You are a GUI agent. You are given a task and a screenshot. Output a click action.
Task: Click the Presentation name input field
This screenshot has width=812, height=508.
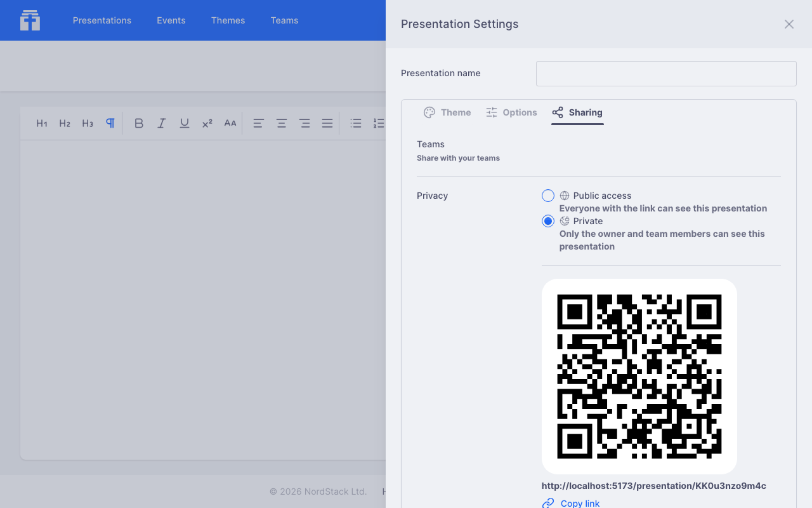[x=666, y=74]
